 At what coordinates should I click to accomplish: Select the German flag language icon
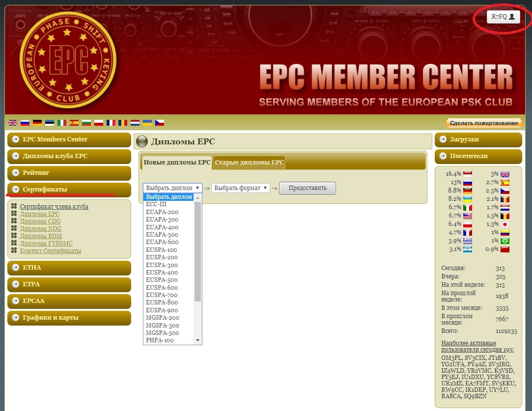[37, 123]
